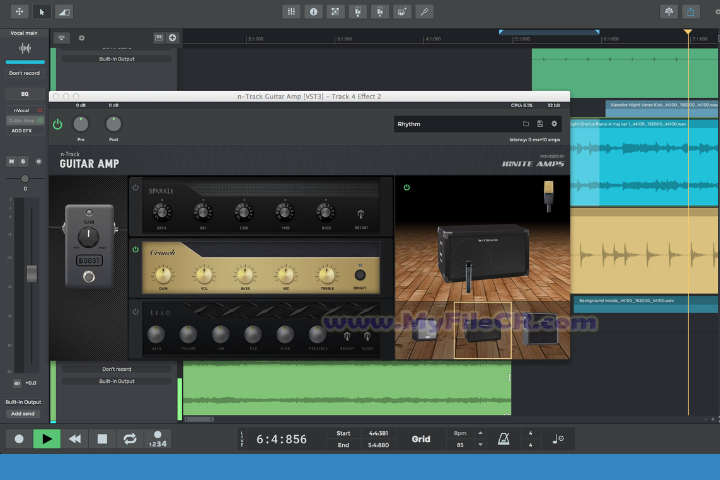
Task: Click the stop button in transport
Action: (x=102, y=439)
